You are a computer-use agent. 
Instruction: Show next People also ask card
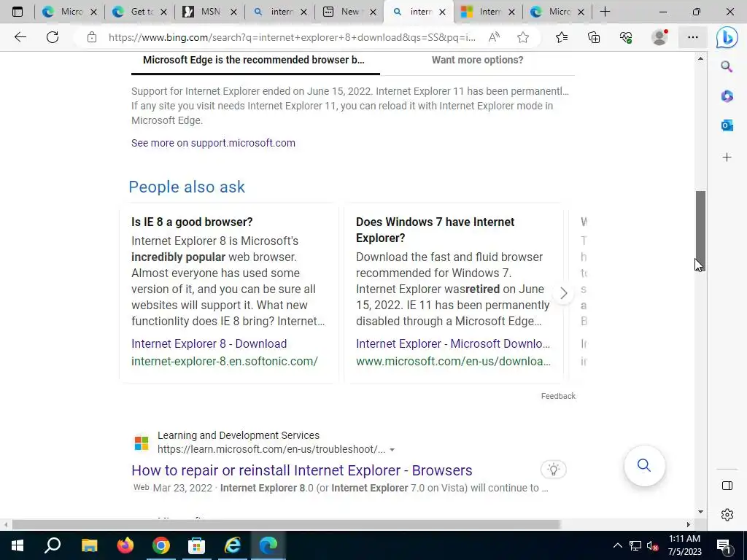[x=564, y=293]
